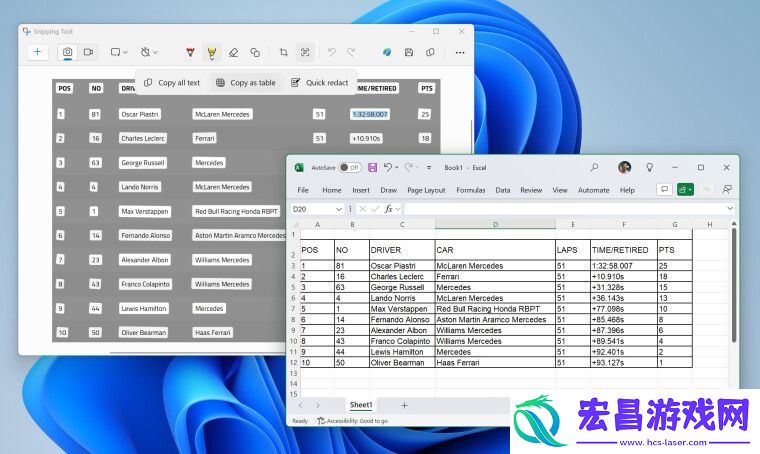
Task: Click Copy all text button
Action: (172, 83)
